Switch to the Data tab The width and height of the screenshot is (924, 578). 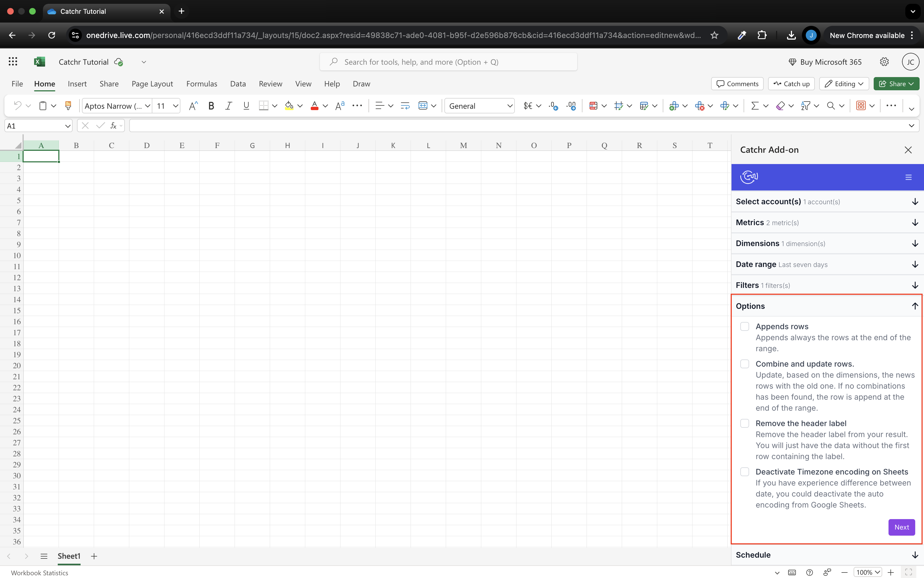tap(238, 84)
